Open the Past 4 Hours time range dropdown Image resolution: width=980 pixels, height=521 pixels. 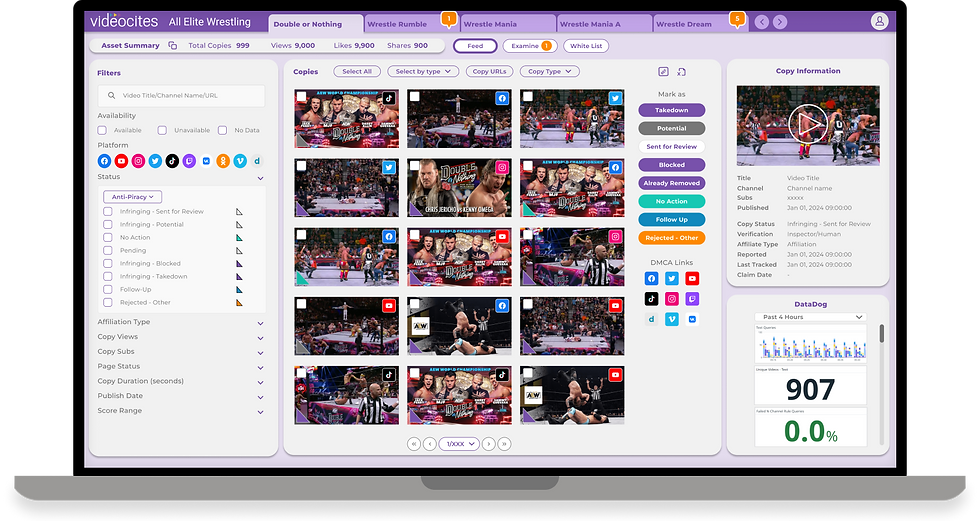(811, 317)
